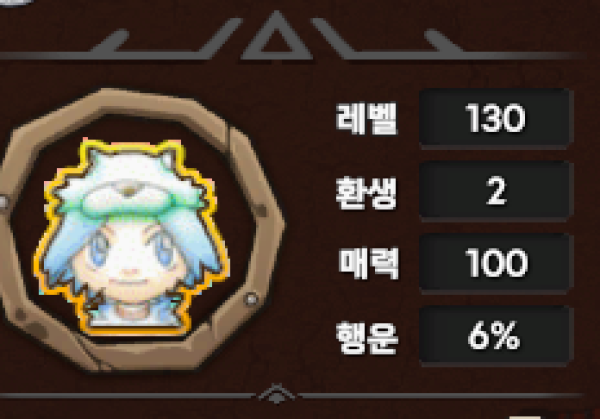Image resolution: width=600 pixels, height=419 pixels.
Task: Click the 환생 value field showing 2
Action: (x=496, y=191)
